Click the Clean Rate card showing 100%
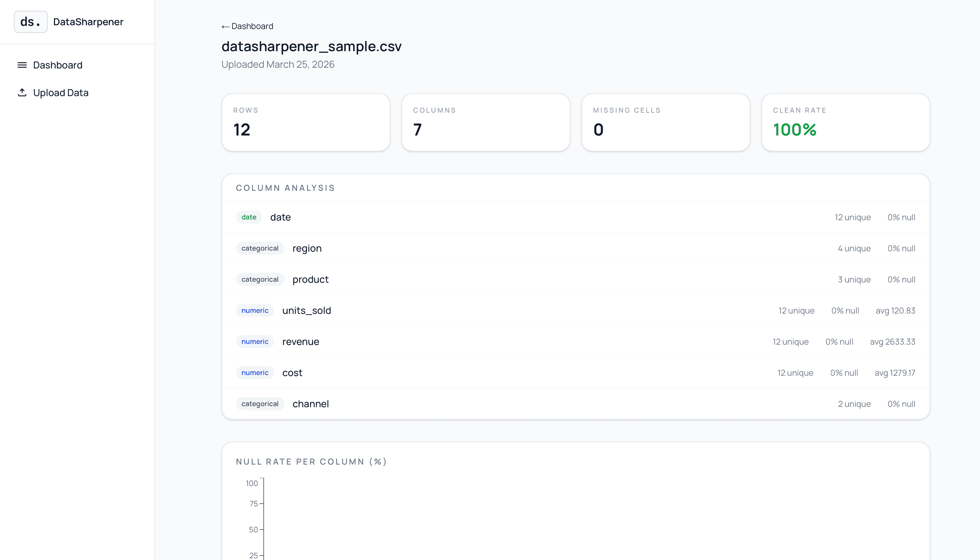 tap(845, 122)
